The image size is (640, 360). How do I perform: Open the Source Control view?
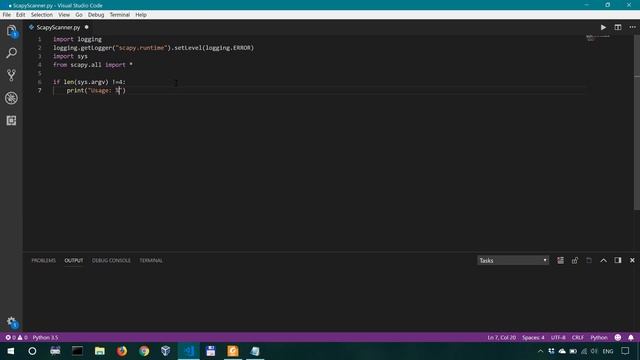[x=11, y=75]
